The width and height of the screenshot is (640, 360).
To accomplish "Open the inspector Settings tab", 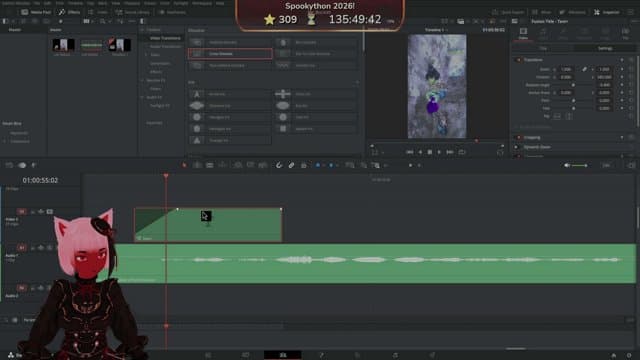I will click(605, 48).
